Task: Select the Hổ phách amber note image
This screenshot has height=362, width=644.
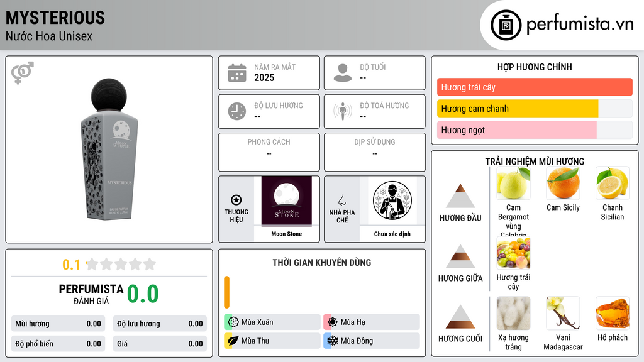Action: coord(613,314)
